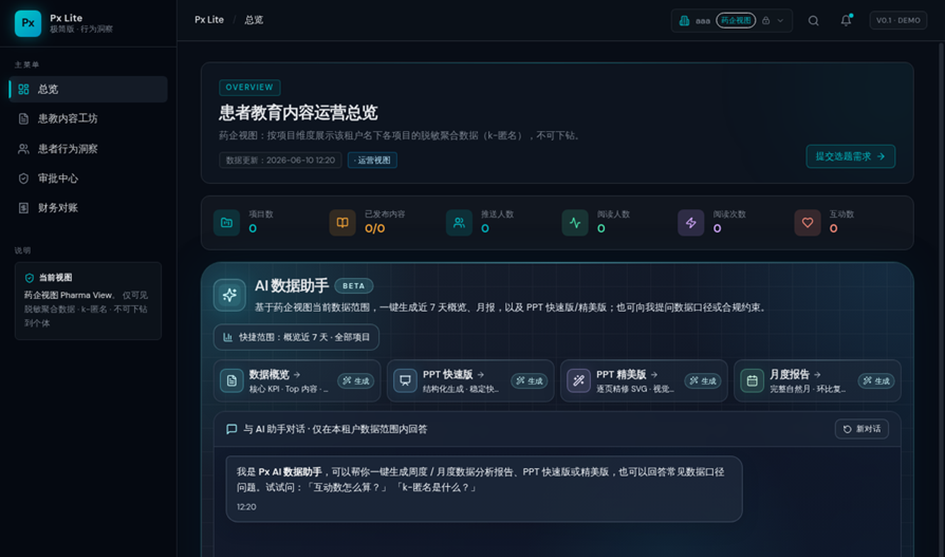Click the 月度报告 calendar icon
Viewport: 945px width, 557px height.
click(x=752, y=381)
